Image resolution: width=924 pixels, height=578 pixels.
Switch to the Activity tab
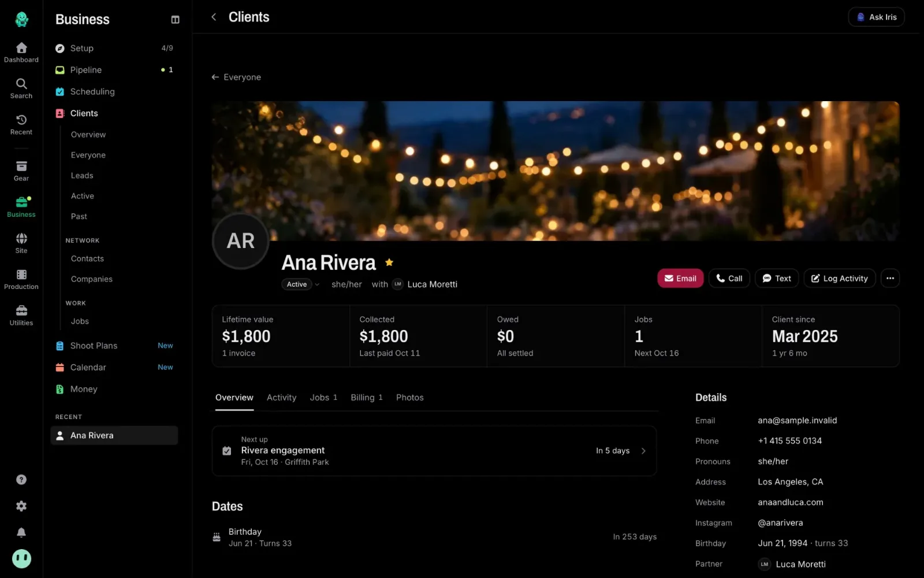pyautogui.click(x=281, y=398)
